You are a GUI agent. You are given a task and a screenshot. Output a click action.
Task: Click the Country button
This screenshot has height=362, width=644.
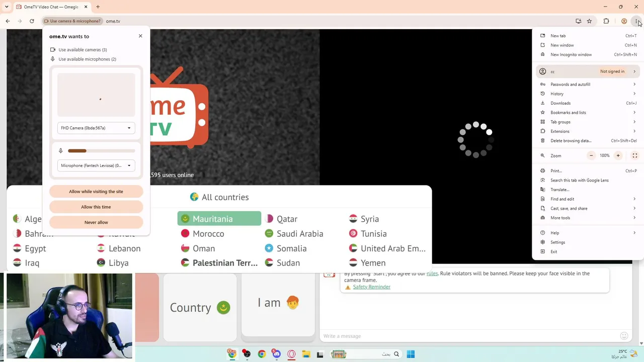200,308
